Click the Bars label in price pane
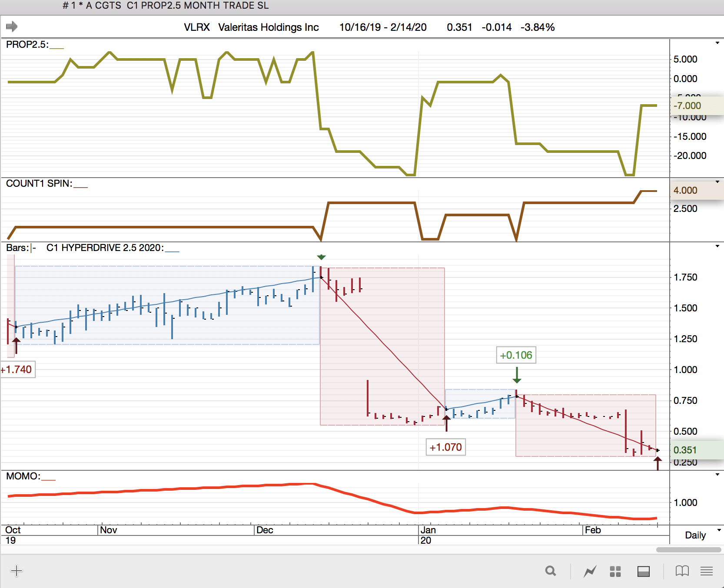Viewport: 724px width, 588px height. 18,248
